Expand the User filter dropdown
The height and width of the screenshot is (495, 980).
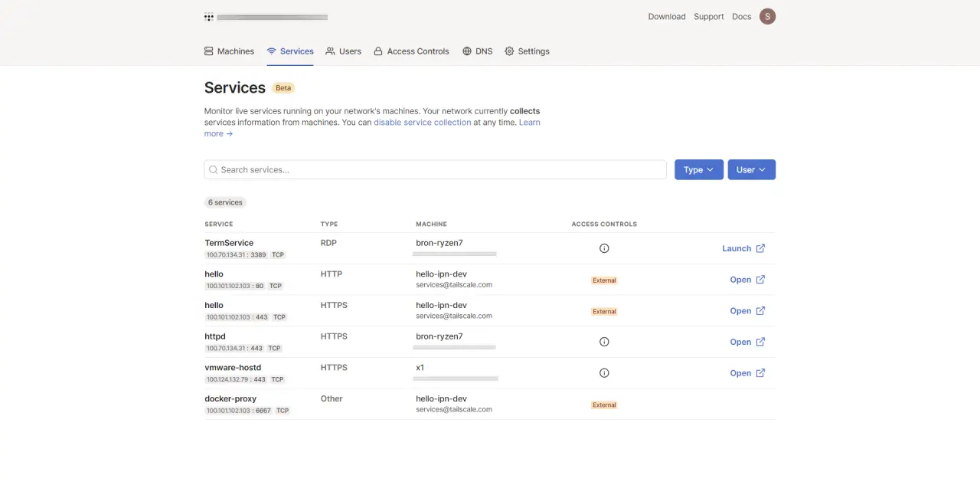[x=751, y=170]
